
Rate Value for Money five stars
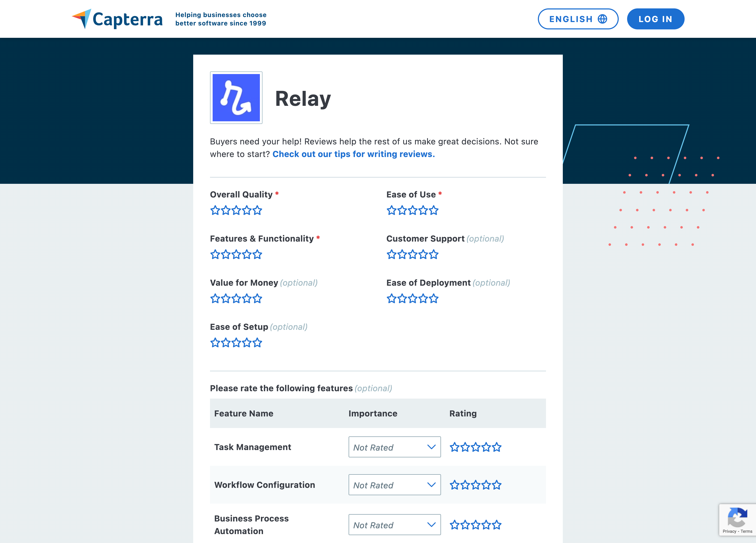coord(257,299)
